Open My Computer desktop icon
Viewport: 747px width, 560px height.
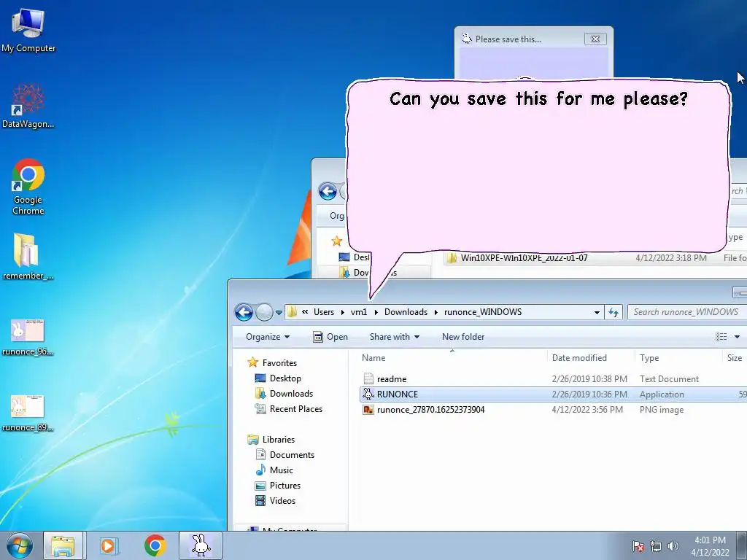28,31
